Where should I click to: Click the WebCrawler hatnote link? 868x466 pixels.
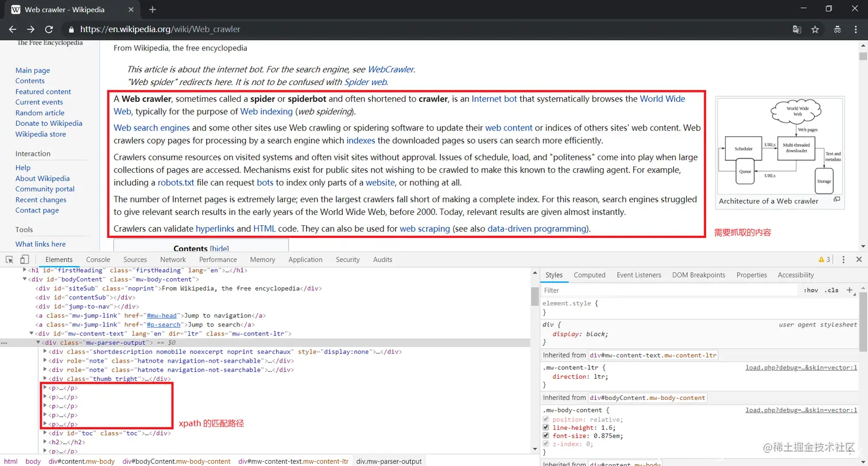pyautogui.click(x=390, y=70)
